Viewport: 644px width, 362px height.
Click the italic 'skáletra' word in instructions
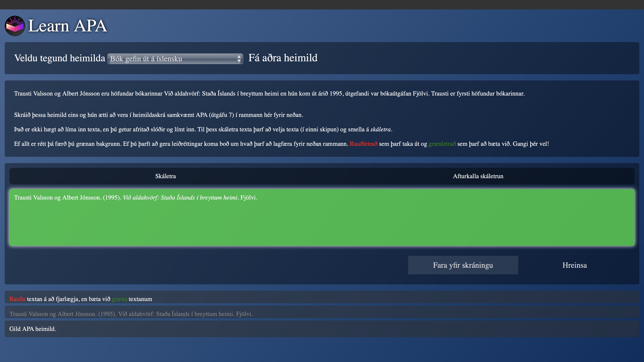point(380,129)
